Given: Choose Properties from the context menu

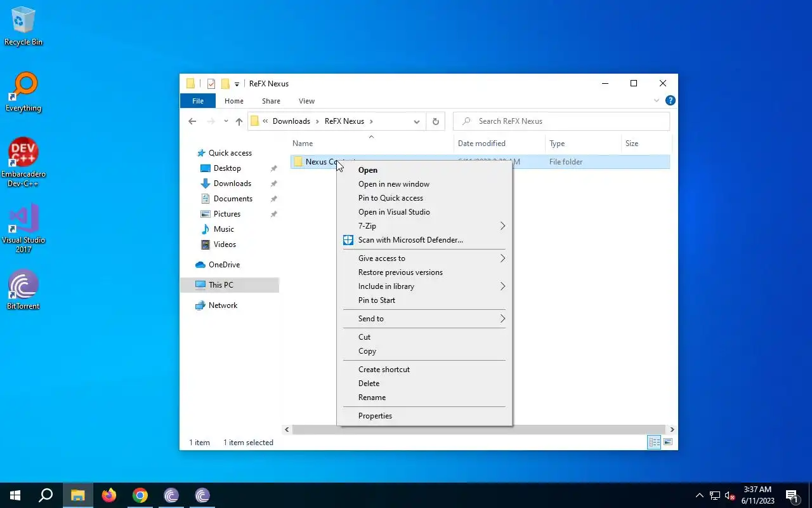Looking at the screenshot, I should (424, 416).
